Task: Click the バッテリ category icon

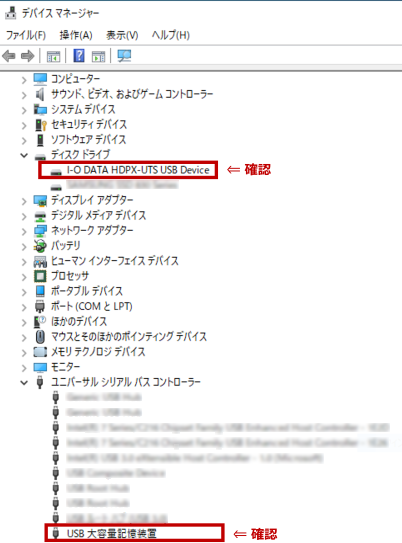Action: pos(40,246)
